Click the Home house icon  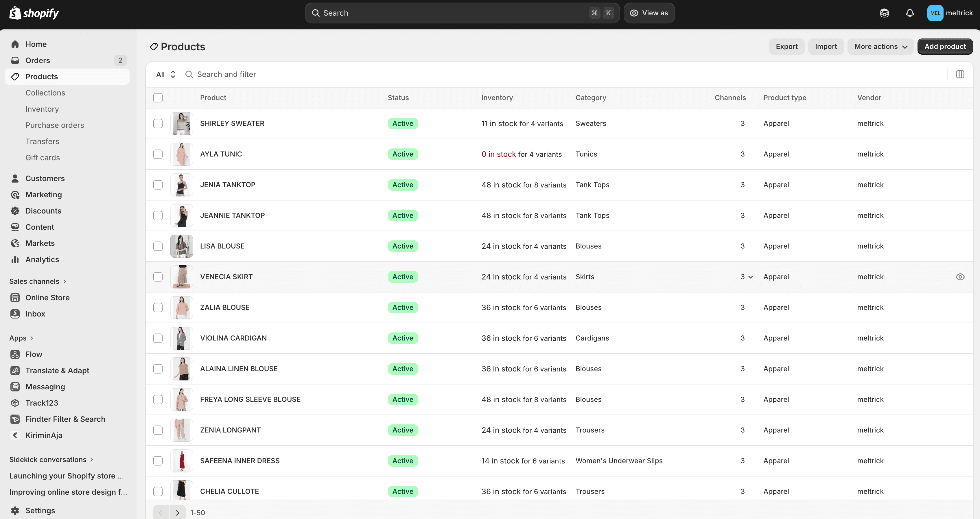(15, 44)
